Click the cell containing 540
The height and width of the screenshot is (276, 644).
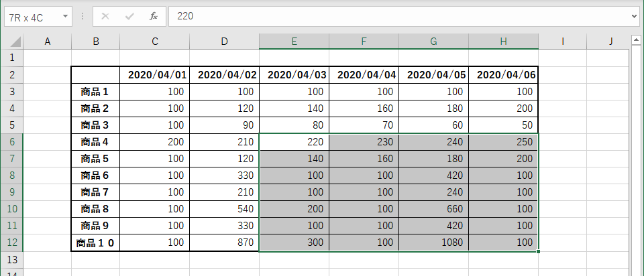coord(224,209)
